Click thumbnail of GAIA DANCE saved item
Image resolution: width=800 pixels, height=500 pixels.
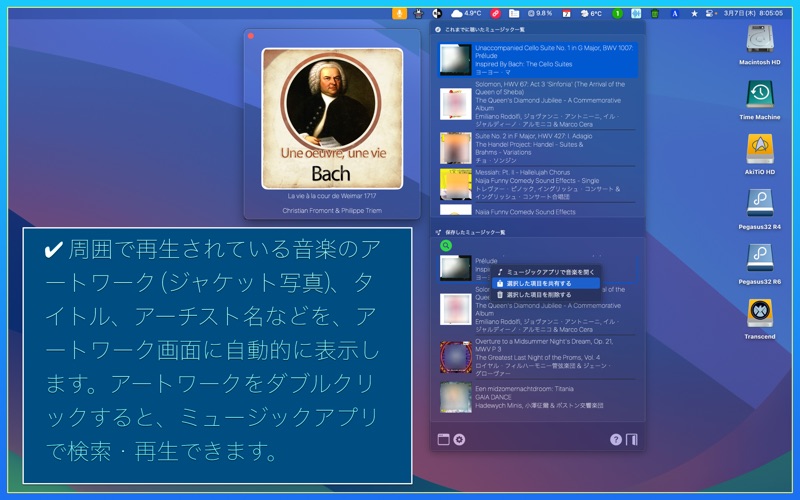[x=456, y=397]
